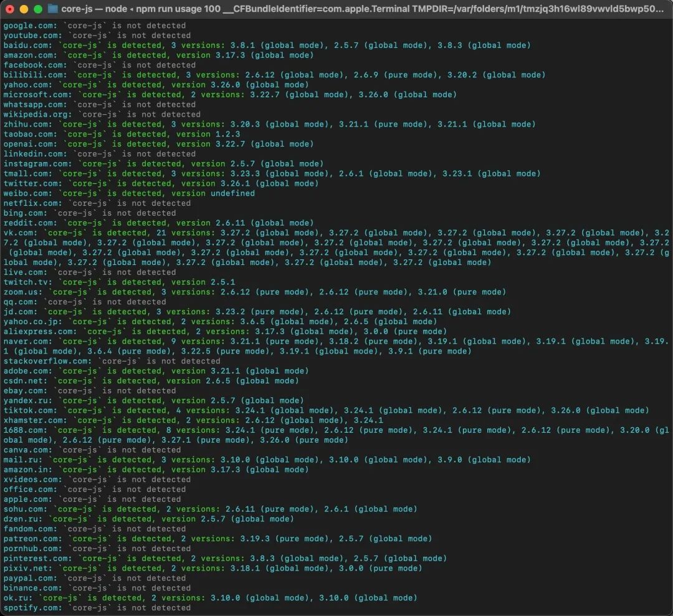Image resolution: width=673 pixels, height=616 pixels.
Task: Click the fandom.com output line
Action: click(x=95, y=530)
